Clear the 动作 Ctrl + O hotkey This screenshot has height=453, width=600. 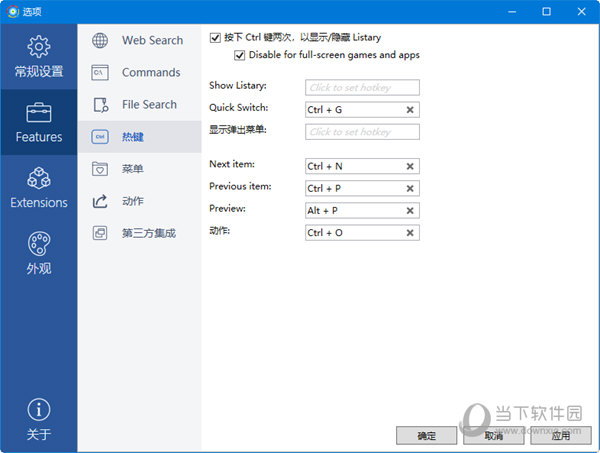[410, 233]
